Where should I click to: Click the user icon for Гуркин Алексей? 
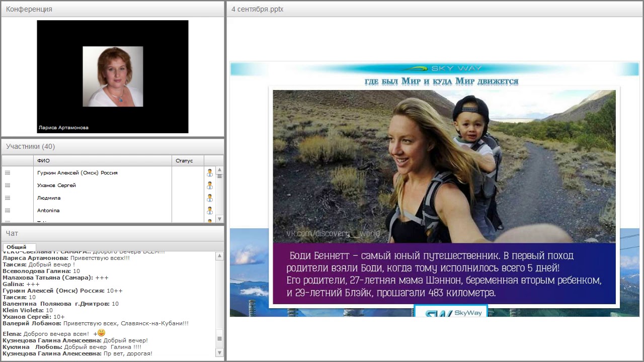point(210,172)
